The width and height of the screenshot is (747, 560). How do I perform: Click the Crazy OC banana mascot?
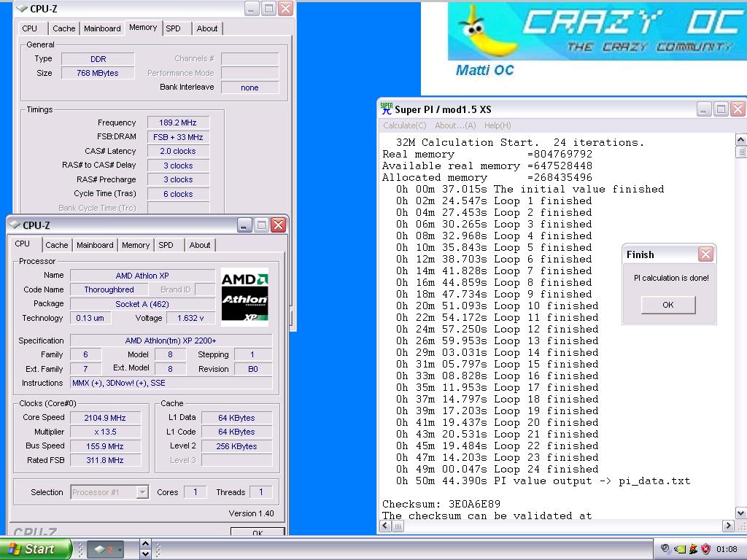(486, 31)
